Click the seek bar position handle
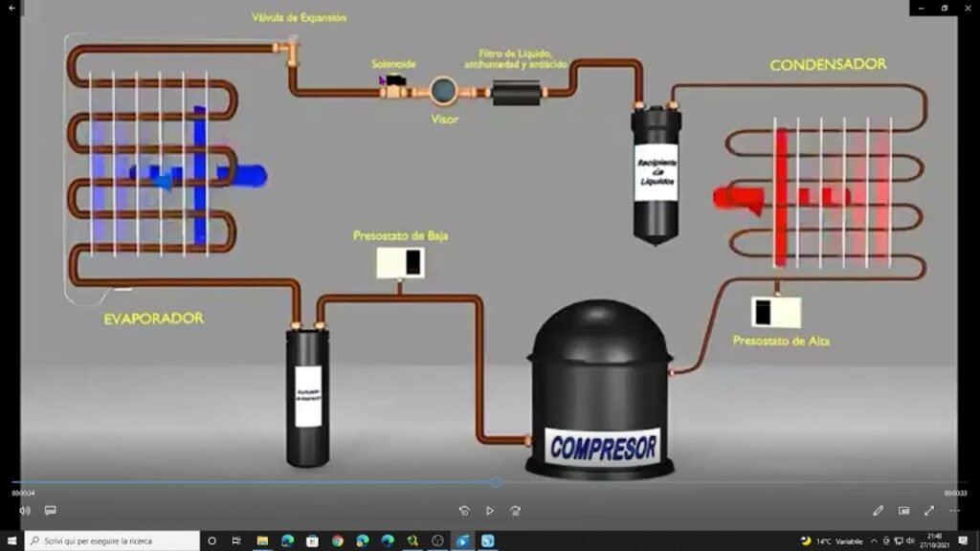 click(x=495, y=482)
